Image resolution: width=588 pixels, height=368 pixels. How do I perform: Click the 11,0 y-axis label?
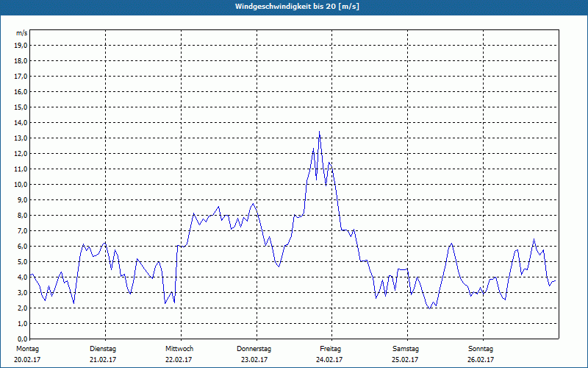click(x=21, y=169)
